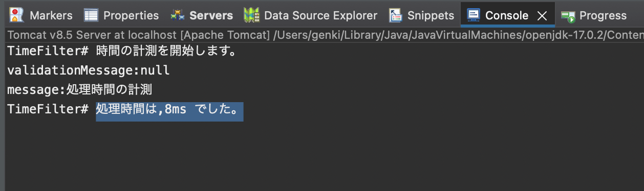This screenshot has width=644, height=191.
Task: Switch to the Progress tab
Action: (603, 16)
